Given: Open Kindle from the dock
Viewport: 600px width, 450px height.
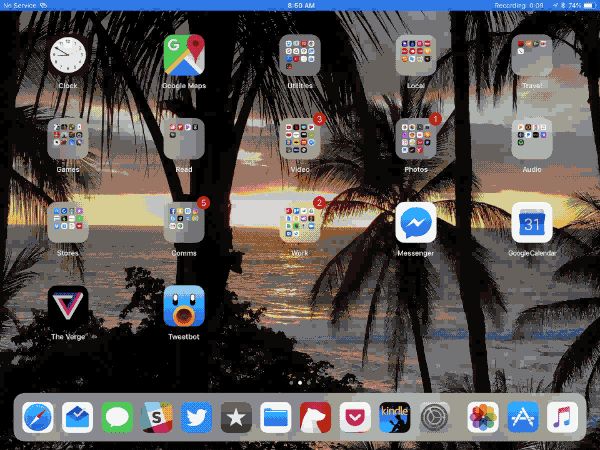Looking at the screenshot, I should (395, 417).
